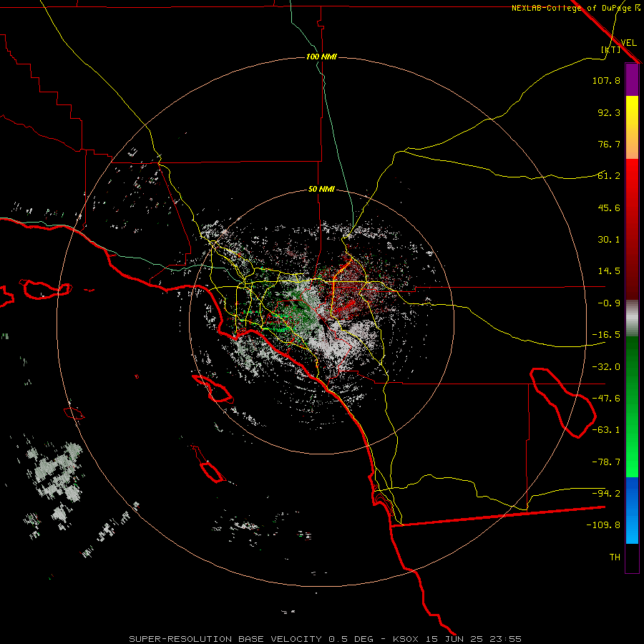Click the -16.5 legend value
644x644 pixels.
click(x=606, y=335)
